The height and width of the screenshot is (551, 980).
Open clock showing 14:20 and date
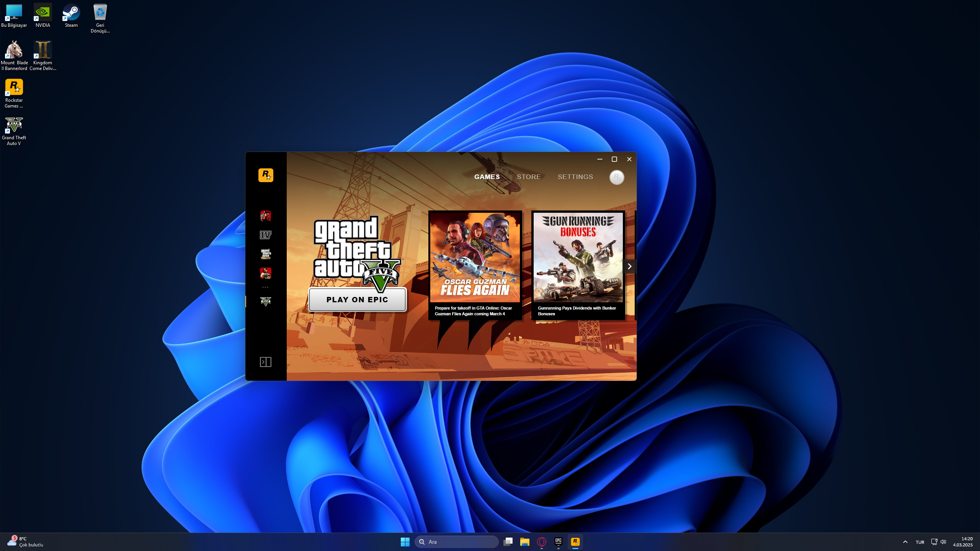pyautogui.click(x=963, y=542)
